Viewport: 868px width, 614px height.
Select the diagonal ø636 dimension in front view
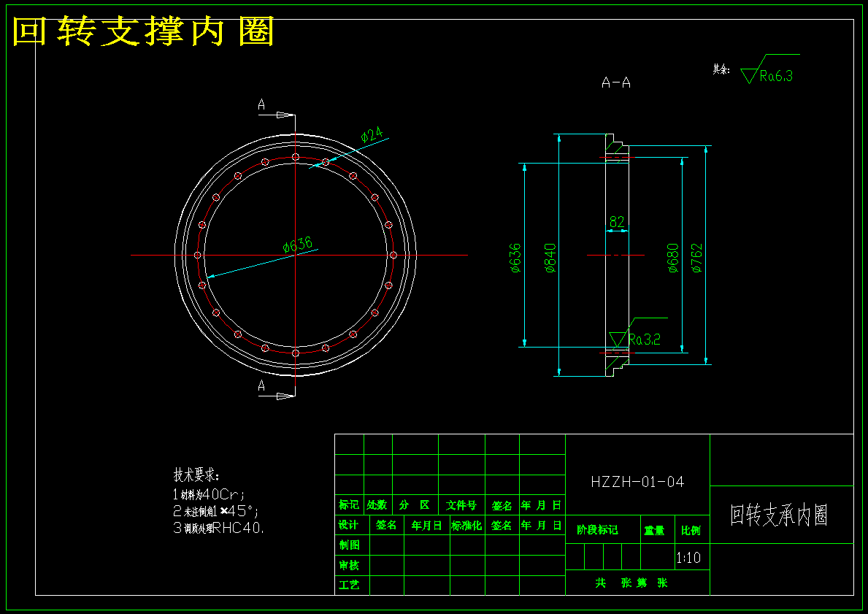click(298, 245)
